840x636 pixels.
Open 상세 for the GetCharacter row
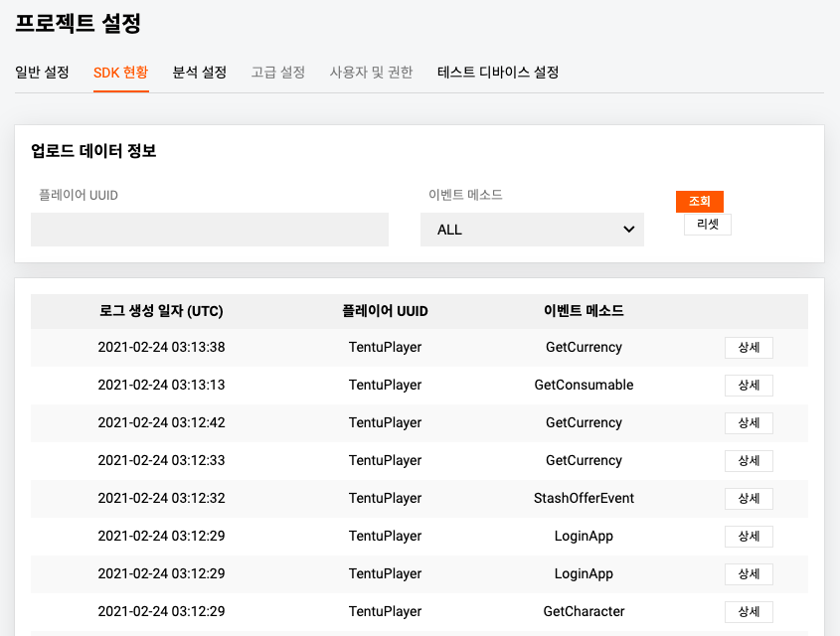(749, 612)
